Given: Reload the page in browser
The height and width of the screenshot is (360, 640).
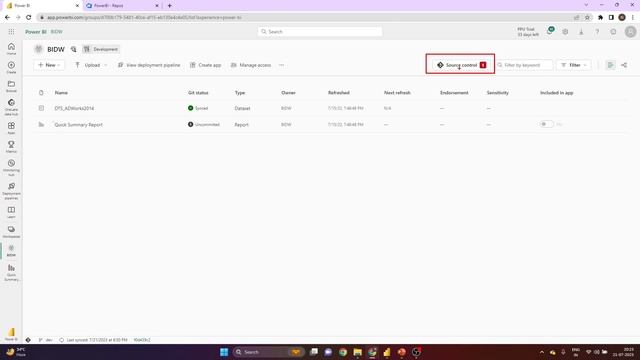Looking at the screenshot, I should click(29, 18).
